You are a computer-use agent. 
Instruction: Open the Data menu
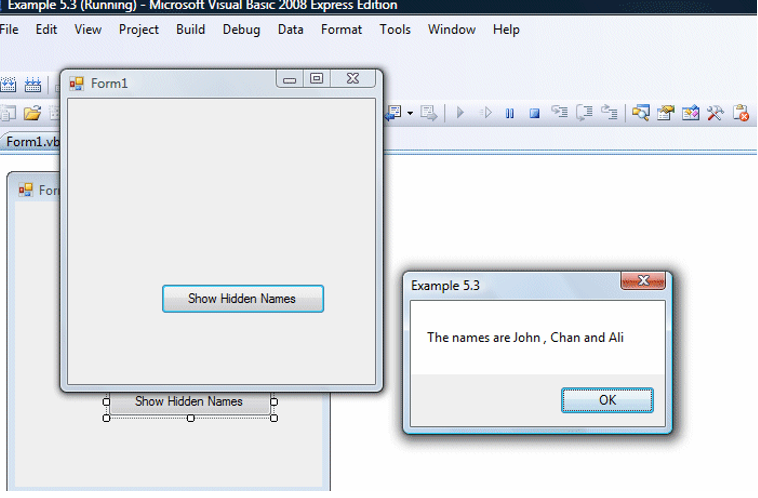(291, 29)
